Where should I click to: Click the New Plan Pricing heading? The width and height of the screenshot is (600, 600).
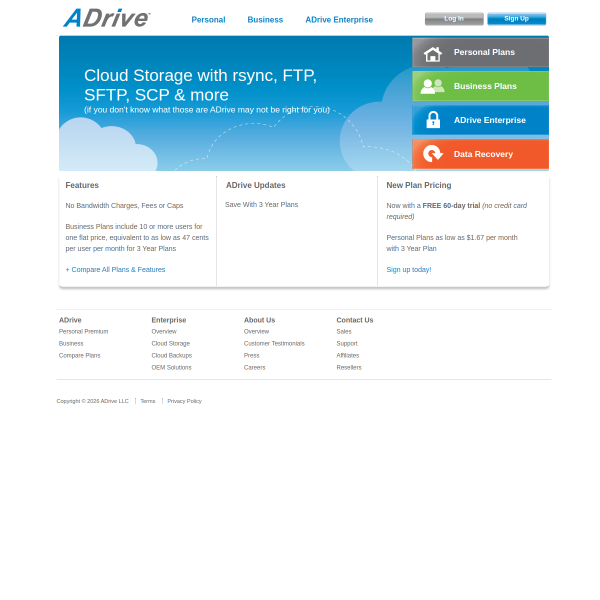419,185
